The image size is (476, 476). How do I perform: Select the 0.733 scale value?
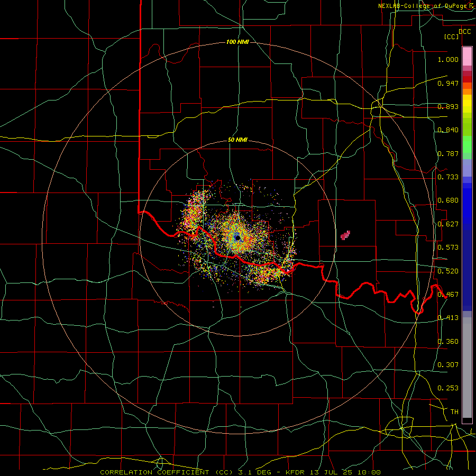[x=448, y=177]
